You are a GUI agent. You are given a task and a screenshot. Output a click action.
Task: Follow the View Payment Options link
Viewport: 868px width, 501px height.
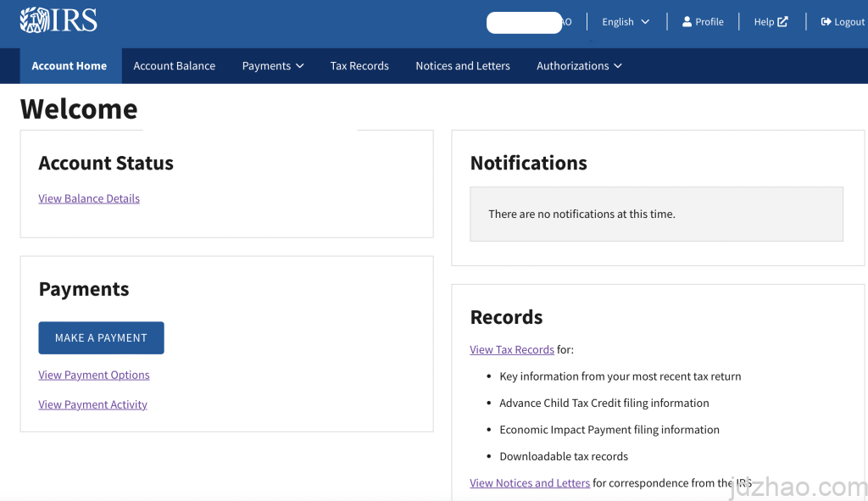tap(94, 375)
